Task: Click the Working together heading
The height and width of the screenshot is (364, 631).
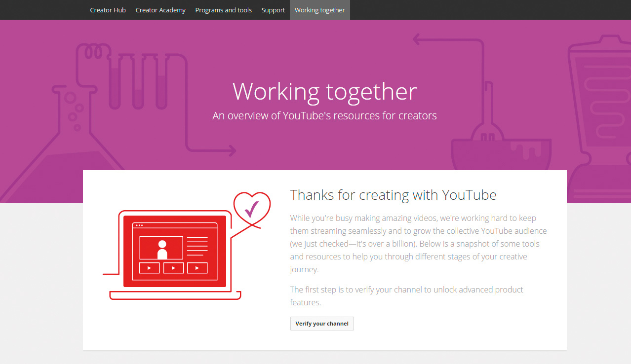Action: pyautogui.click(x=325, y=92)
